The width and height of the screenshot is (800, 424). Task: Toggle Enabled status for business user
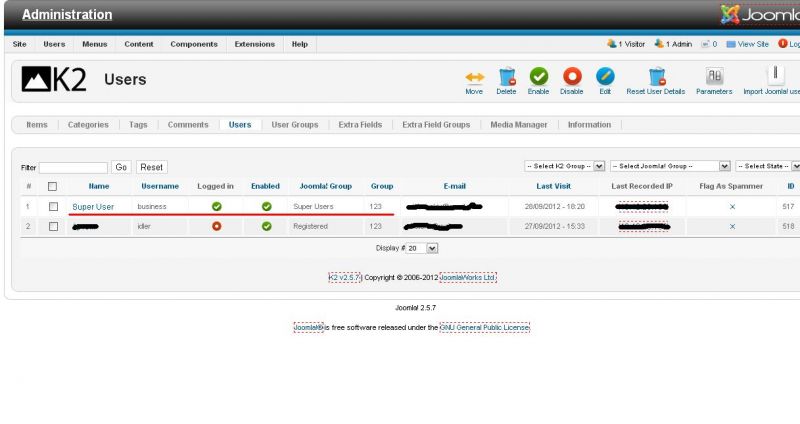click(x=266, y=207)
